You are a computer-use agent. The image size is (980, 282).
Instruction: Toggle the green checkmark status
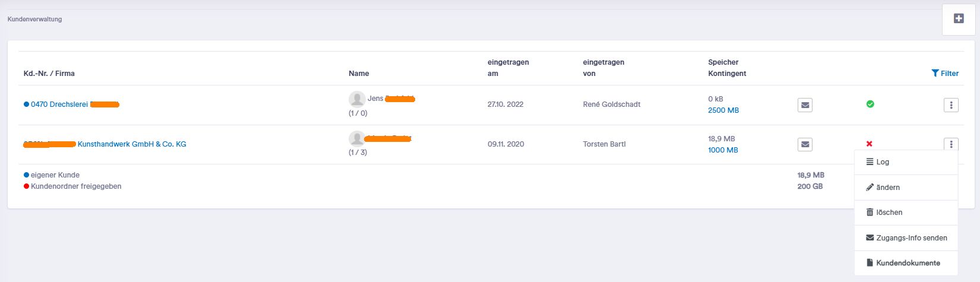(870, 104)
